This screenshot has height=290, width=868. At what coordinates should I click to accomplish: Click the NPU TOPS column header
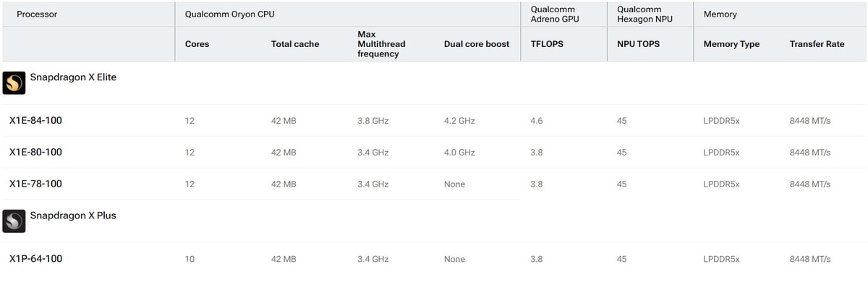tap(638, 44)
